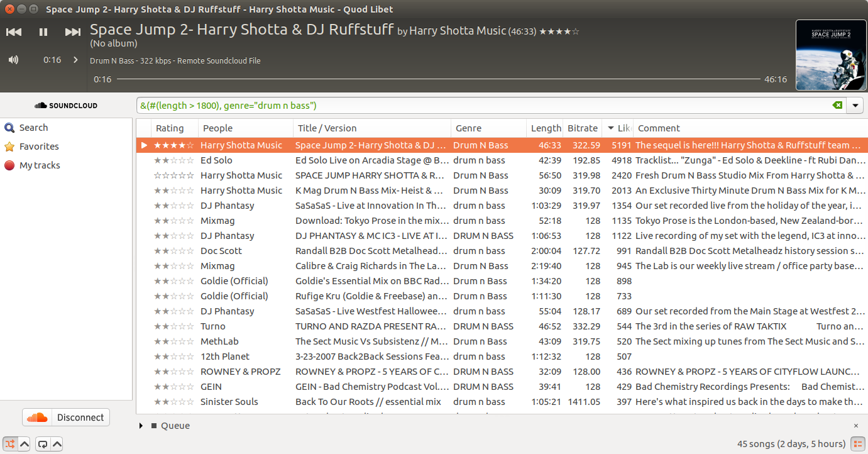
Task: Toggle the queue panel visibility button
Action: tap(857, 444)
